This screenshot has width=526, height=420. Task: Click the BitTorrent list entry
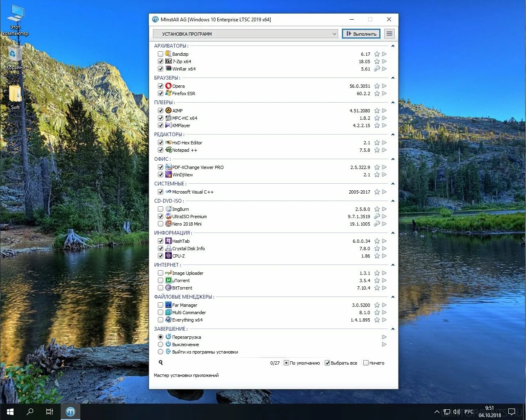tap(182, 288)
